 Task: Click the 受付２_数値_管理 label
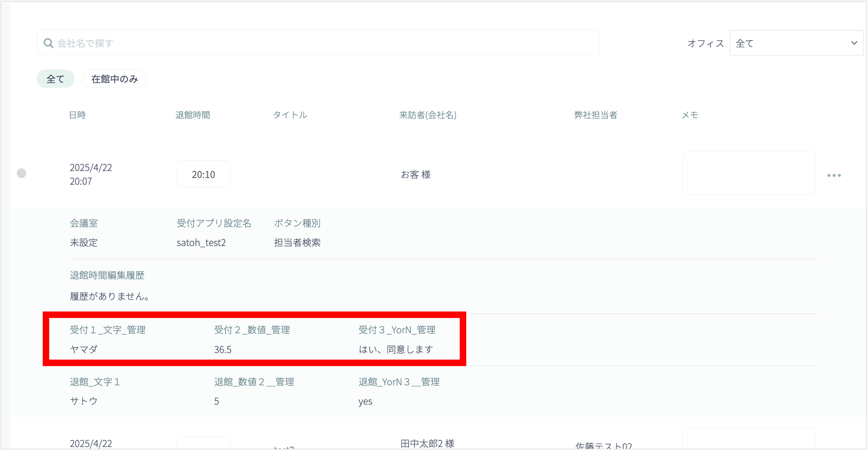click(252, 330)
